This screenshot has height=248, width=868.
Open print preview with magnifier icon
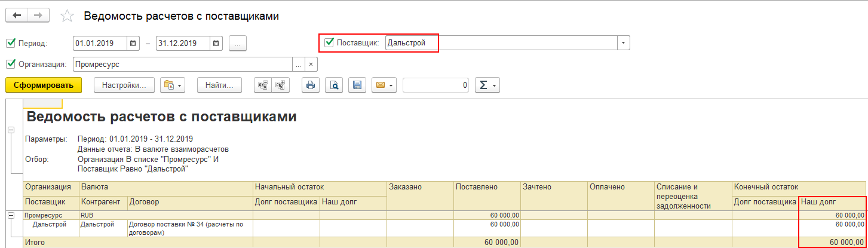coord(334,85)
